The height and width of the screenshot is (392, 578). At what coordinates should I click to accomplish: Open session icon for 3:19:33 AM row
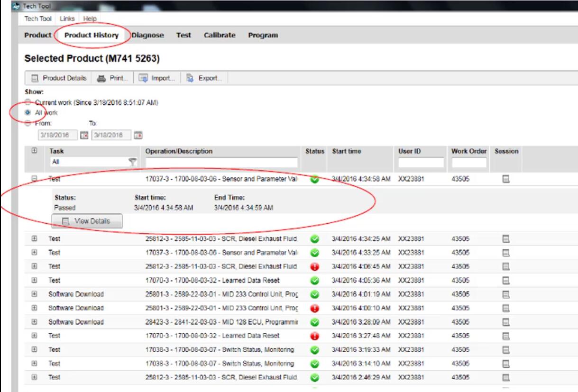pos(506,349)
